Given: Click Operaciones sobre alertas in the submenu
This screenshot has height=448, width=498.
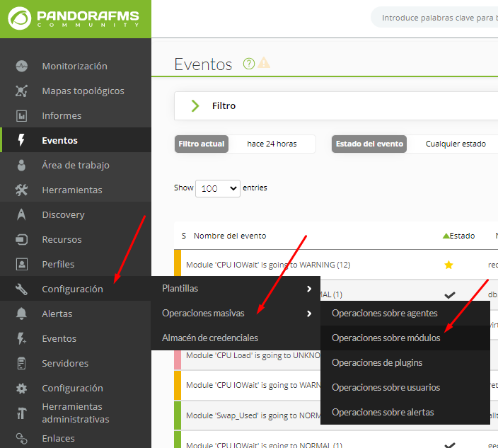Looking at the screenshot, I should pos(383,412).
